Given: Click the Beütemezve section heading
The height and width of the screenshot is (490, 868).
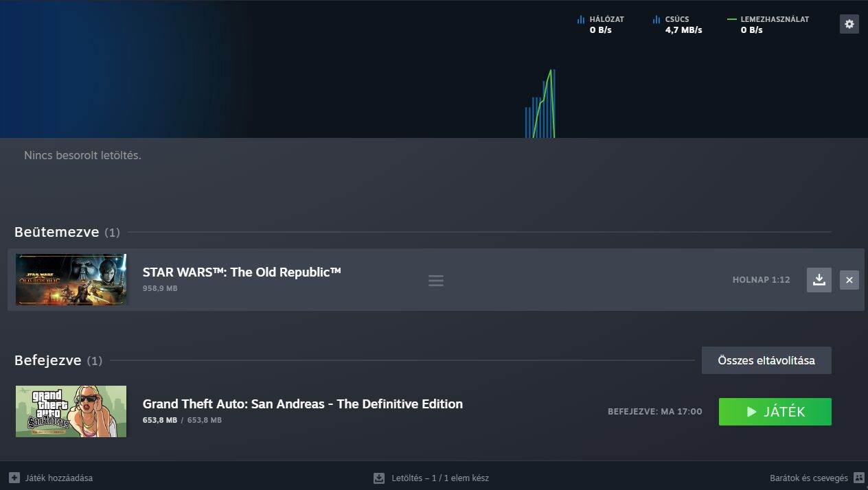Looking at the screenshot, I should [57, 232].
